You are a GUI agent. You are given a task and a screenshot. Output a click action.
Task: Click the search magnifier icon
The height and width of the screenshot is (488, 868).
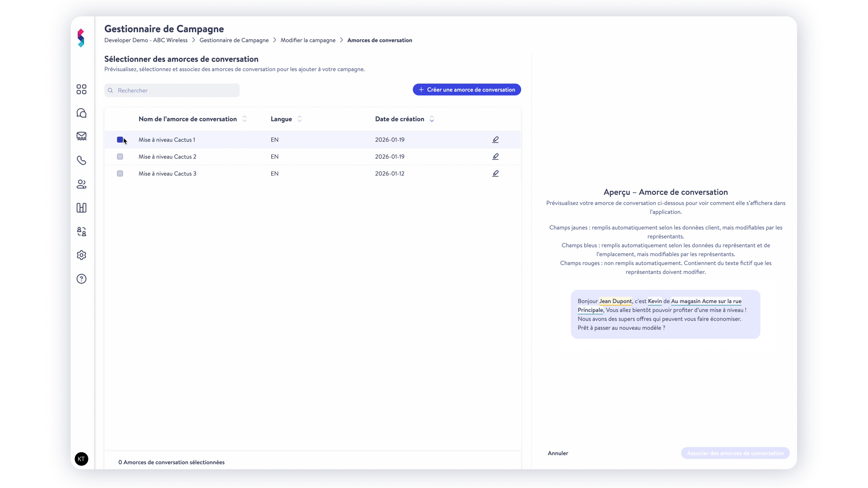click(110, 90)
